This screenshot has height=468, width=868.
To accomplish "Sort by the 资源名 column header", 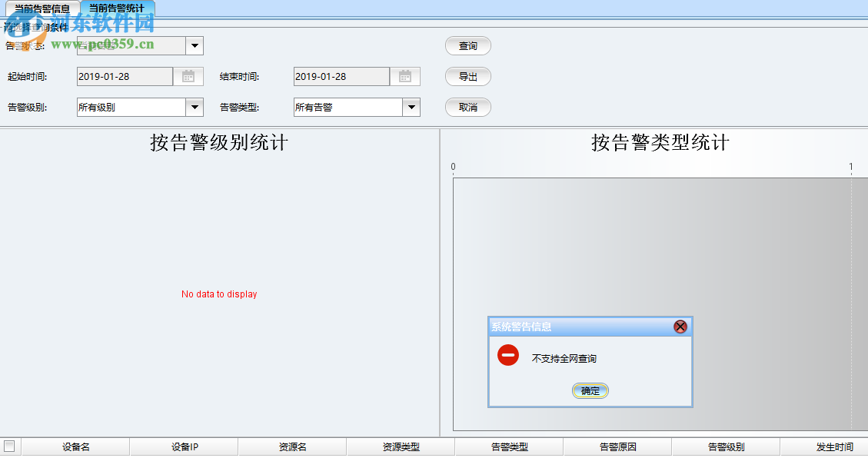I will pyautogui.click(x=293, y=447).
